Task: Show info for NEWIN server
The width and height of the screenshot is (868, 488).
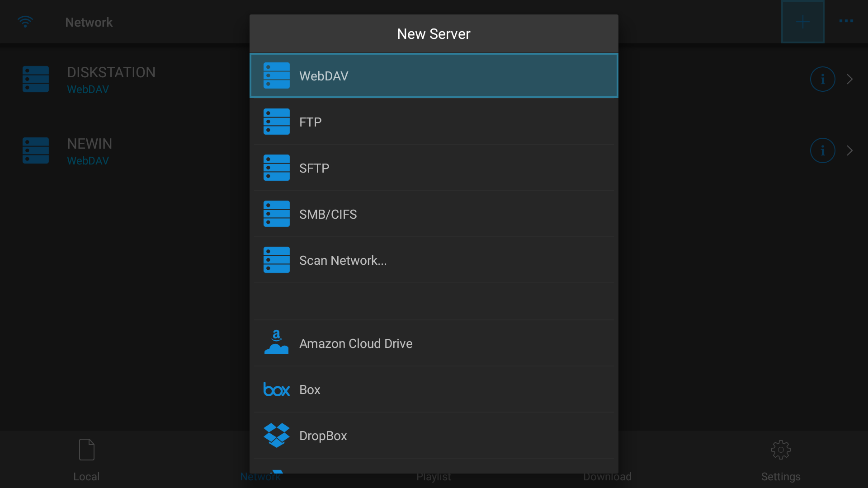Action: 822,150
